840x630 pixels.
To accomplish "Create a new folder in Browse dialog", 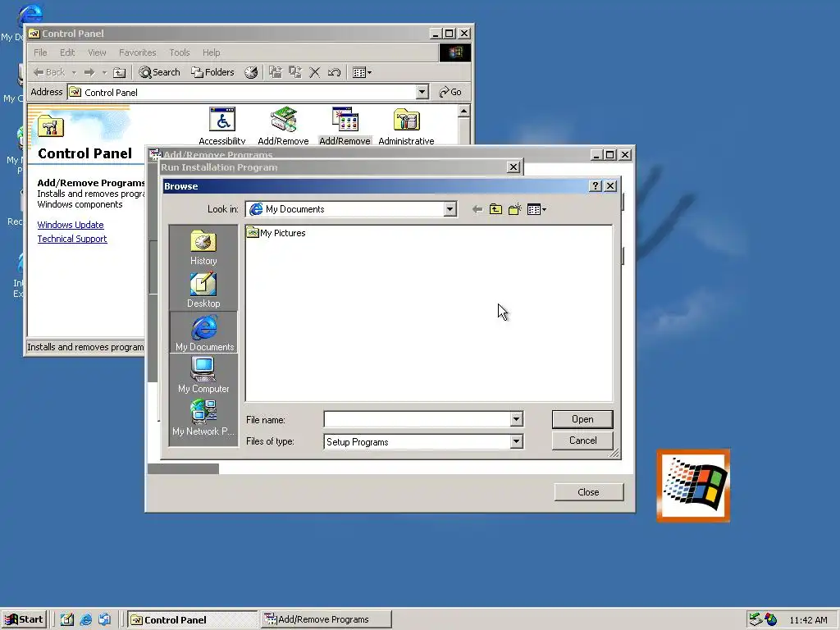I will 514,209.
